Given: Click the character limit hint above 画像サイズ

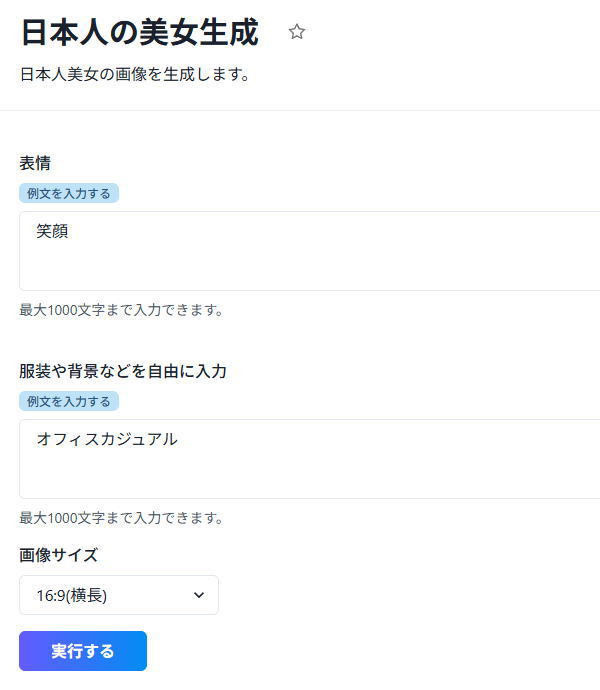Looking at the screenshot, I should tap(121, 518).
